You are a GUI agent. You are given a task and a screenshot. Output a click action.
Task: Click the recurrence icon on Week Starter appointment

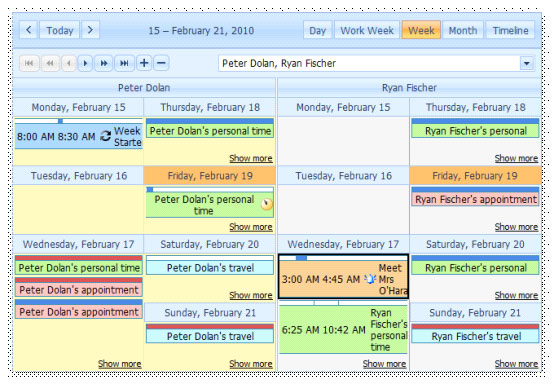(x=105, y=136)
